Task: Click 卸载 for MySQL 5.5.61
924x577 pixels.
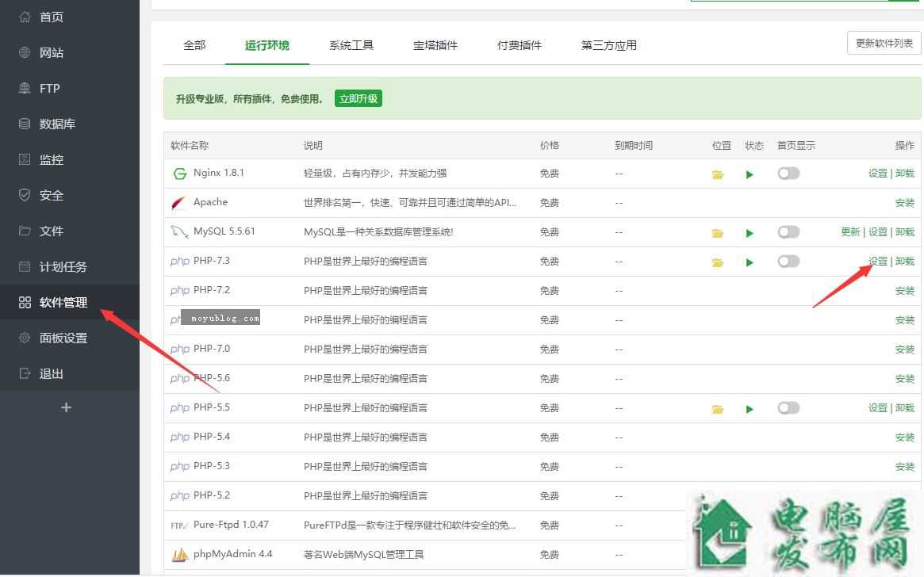Action: click(x=904, y=232)
